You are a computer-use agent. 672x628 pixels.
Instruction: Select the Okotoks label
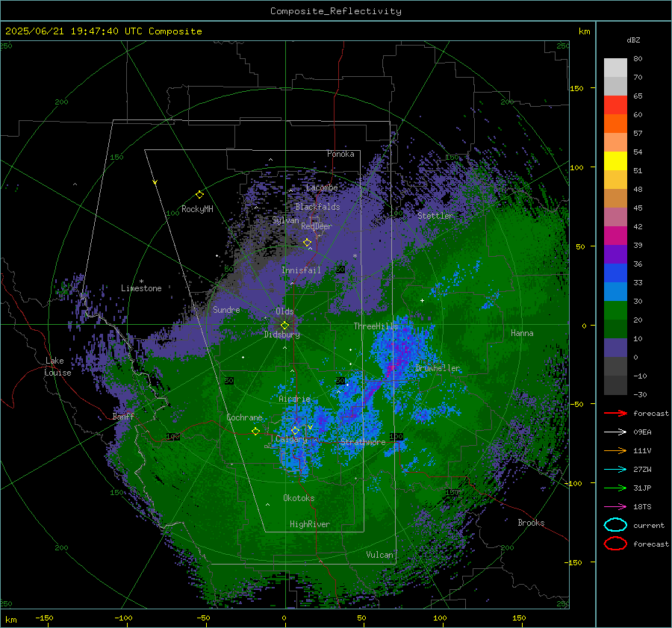[299, 497]
